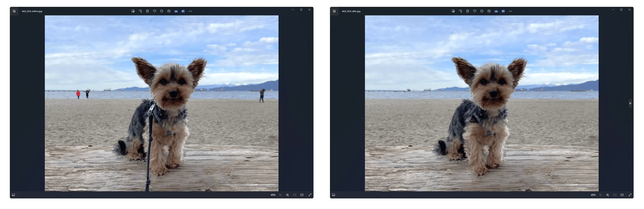Click Edit image icon in before.jpg window
644x209 pixels.
click(133, 11)
